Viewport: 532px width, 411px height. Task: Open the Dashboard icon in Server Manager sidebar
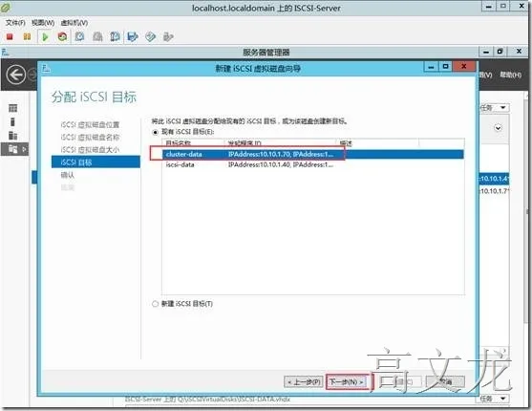tap(12, 108)
